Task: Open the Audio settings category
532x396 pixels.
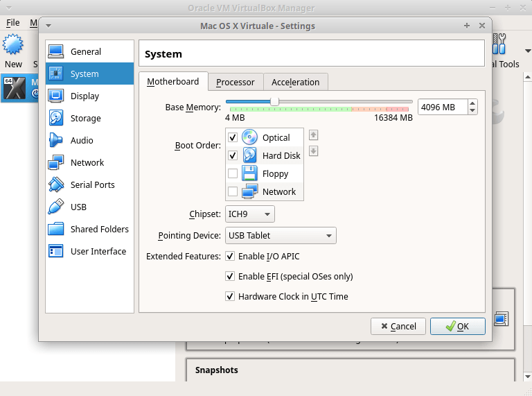Action: click(x=89, y=140)
